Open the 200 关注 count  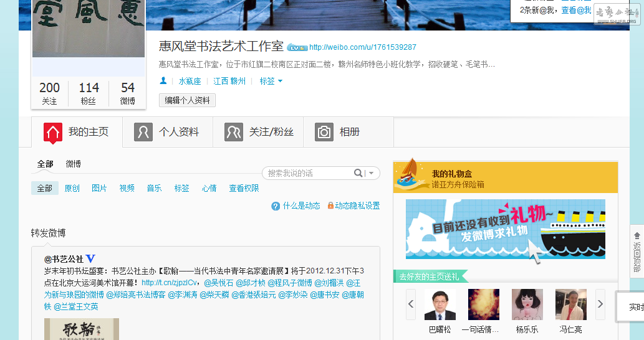click(x=49, y=93)
